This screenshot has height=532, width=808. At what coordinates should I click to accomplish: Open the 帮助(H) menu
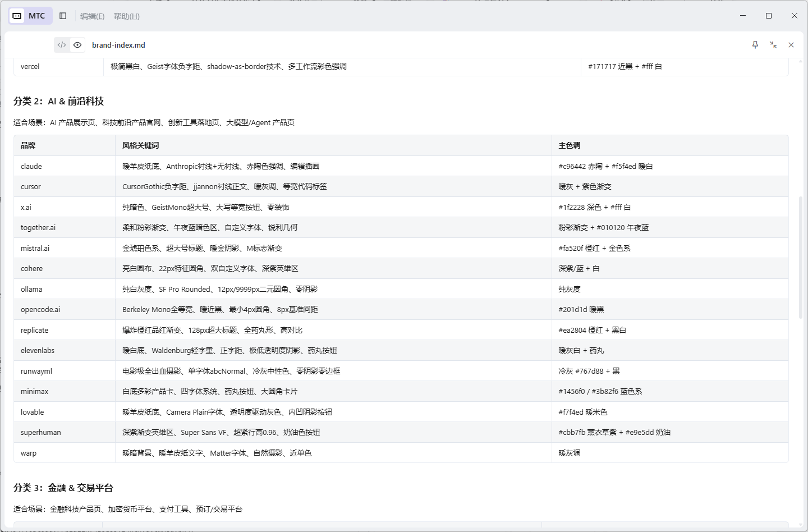[126, 16]
